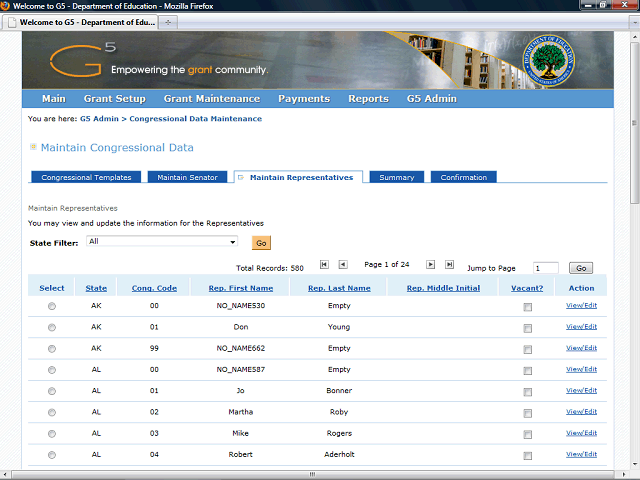Jump to the last page of records
This screenshot has height=480, width=640.
tap(450, 265)
